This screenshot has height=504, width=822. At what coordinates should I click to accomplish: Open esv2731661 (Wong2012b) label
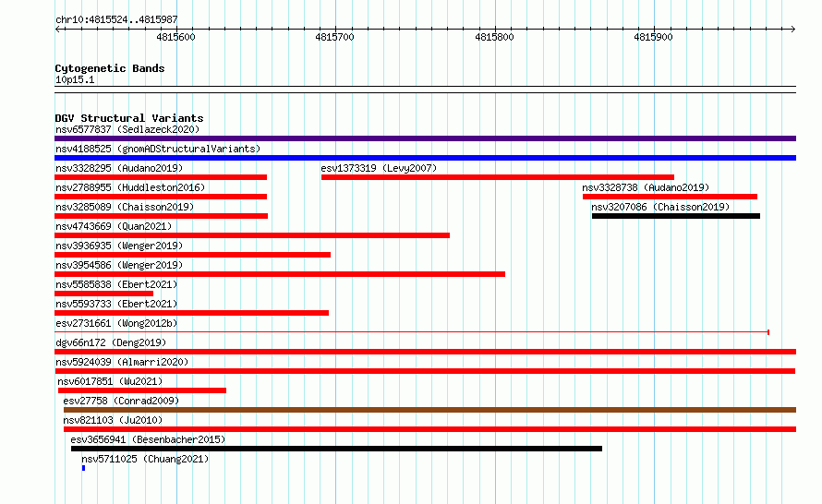[x=116, y=323]
